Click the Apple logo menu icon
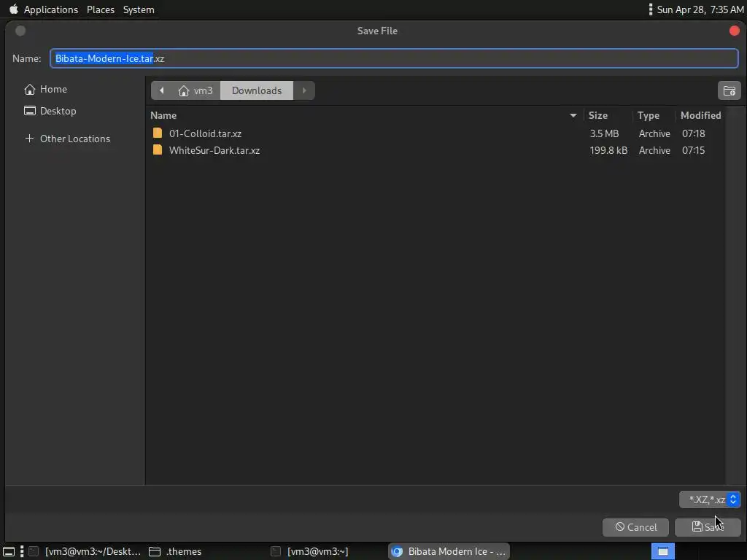This screenshot has height=560, width=747. coord(13,9)
